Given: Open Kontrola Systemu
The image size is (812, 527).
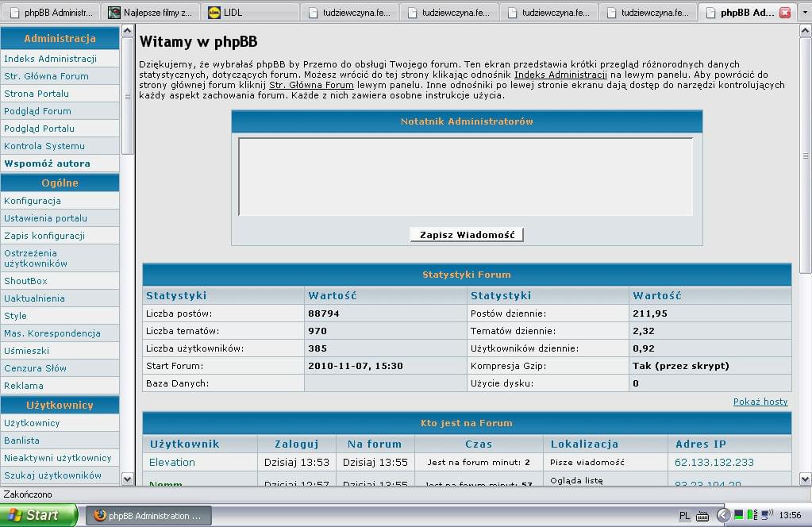Looking at the screenshot, I should coord(44,146).
